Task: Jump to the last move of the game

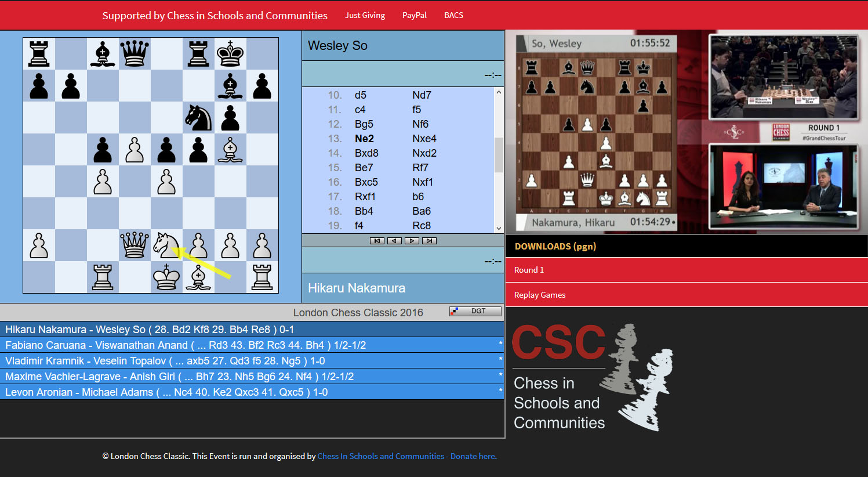Action: [x=429, y=241]
